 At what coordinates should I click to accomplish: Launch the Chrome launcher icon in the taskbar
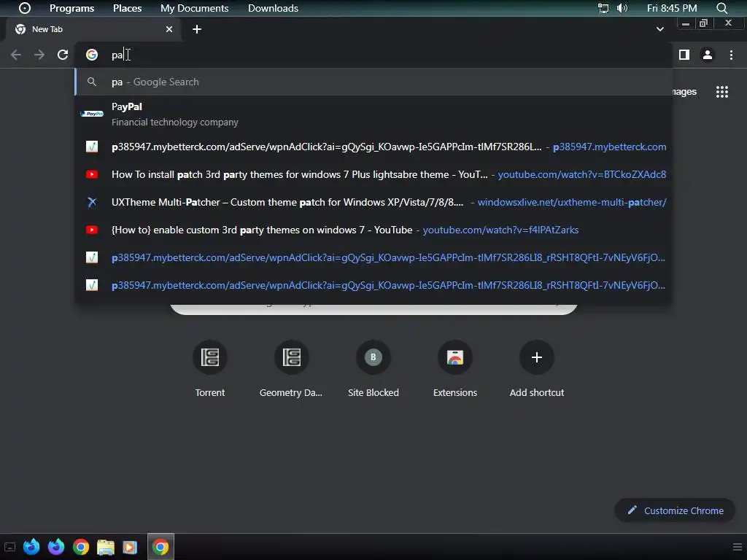tap(81, 547)
